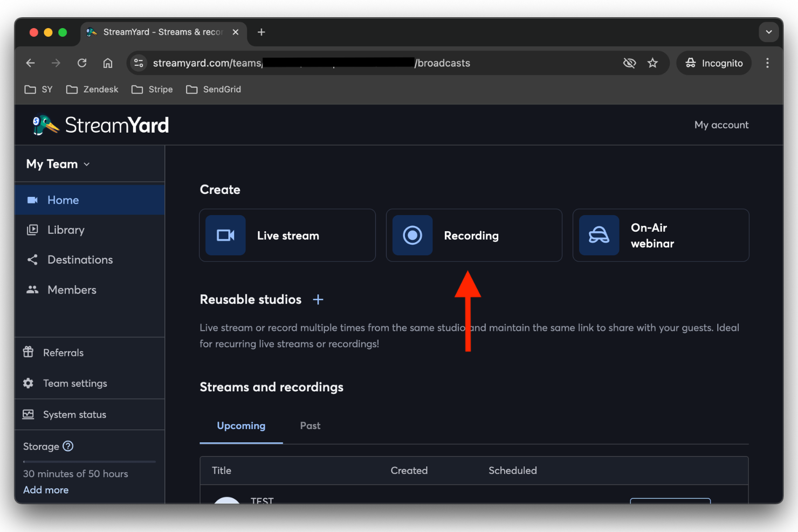Select Home in the sidebar

click(x=90, y=200)
